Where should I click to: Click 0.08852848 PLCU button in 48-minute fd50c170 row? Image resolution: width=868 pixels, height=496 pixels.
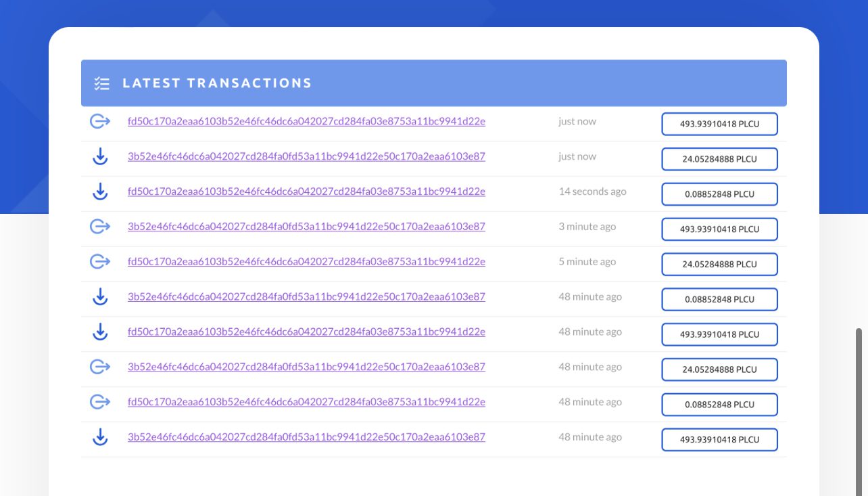click(x=719, y=405)
